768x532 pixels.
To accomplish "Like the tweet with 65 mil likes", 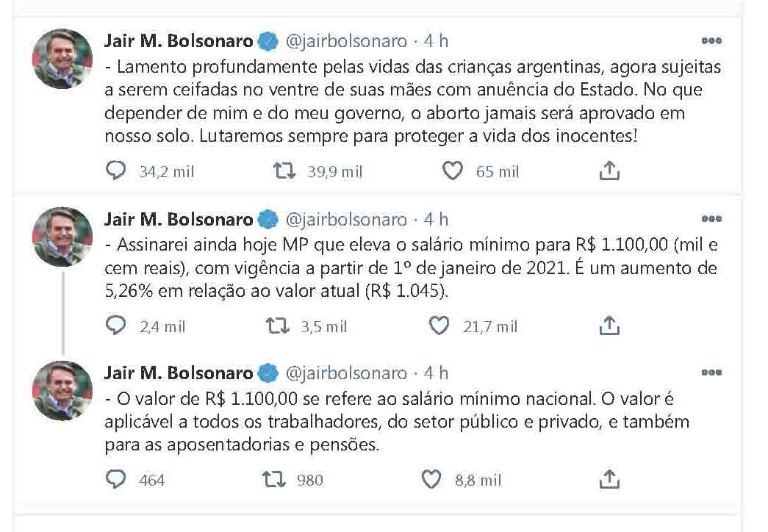I will [453, 171].
